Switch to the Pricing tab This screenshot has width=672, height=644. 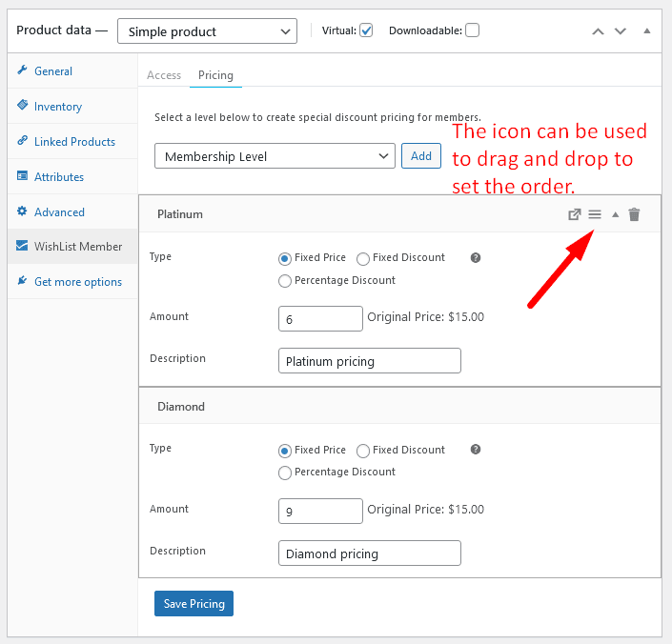215,75
